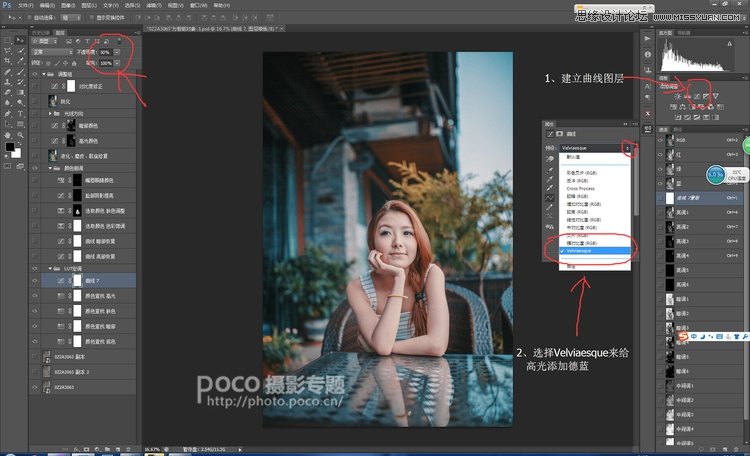Click the Curves adjustment icon in Adjustments panel
The image size is (750, 456).
pos(697,96)
